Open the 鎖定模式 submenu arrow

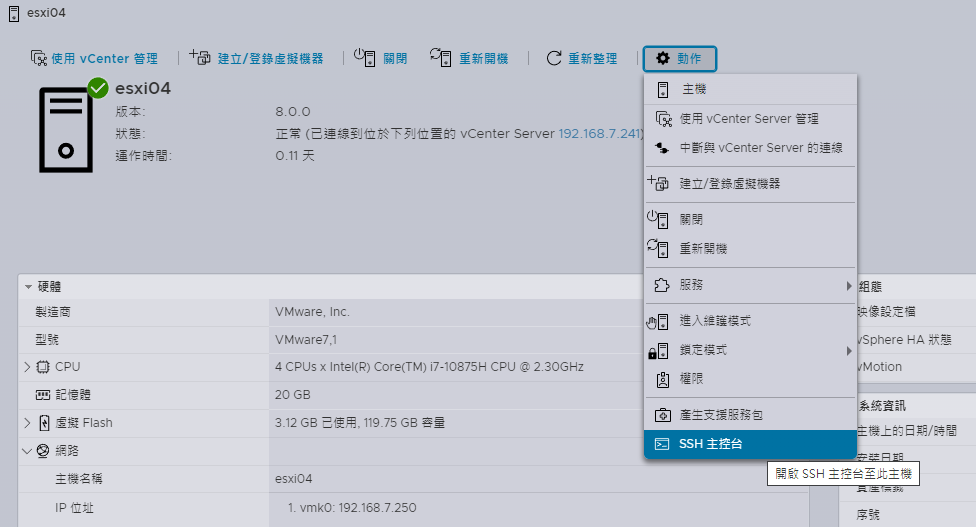tap(848, 351)
